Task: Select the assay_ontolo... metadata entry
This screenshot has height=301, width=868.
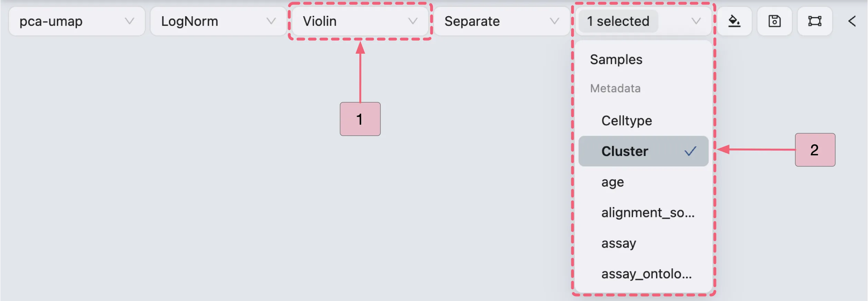Action: pyautogui.click(x=647, y=274)
